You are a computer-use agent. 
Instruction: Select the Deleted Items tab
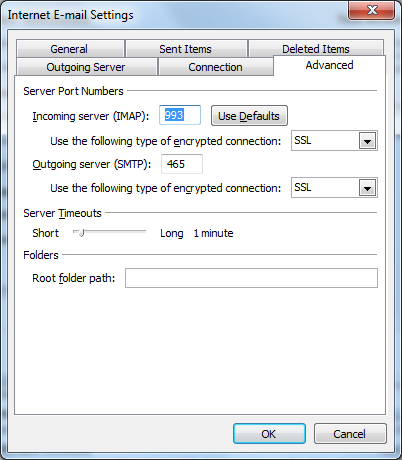[316, 48]
